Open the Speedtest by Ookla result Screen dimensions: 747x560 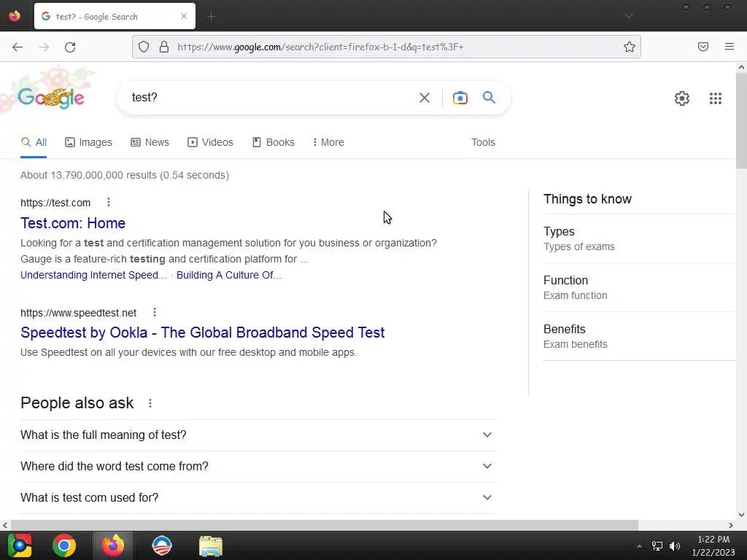coord(203,332)
